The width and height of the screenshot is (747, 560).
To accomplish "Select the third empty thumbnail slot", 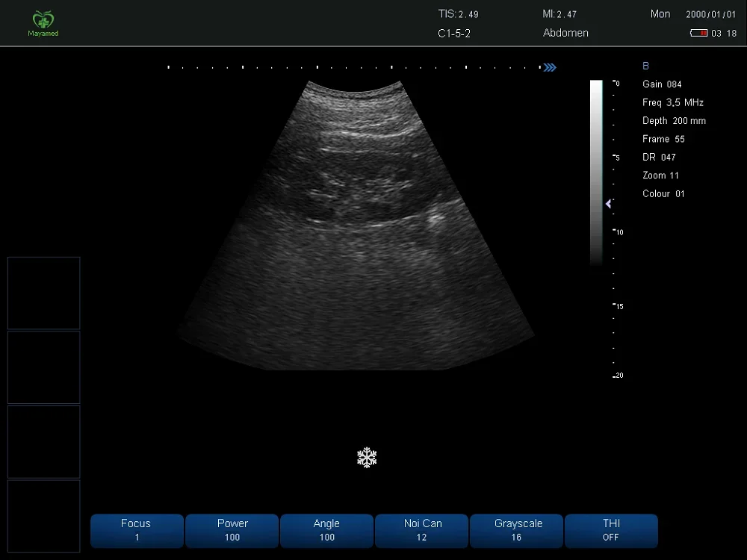I will point(43,441).
